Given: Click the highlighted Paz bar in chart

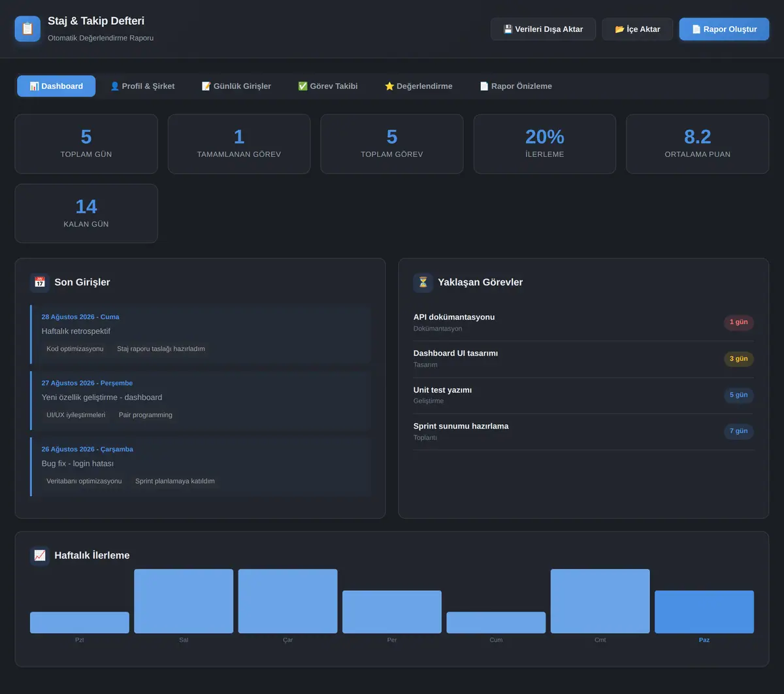Looking at the screenshot, I should [704, 612].
